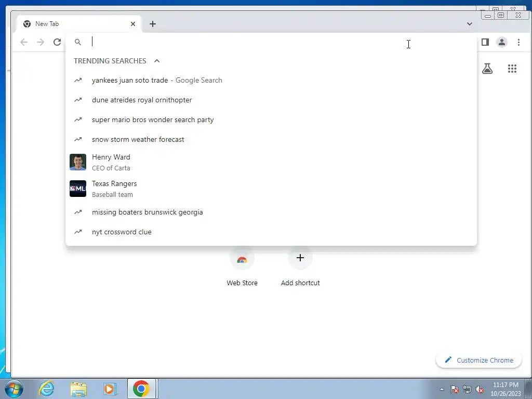Image resolution: width=532 pixels, height=399 pixels.
Task: Click trending icon beside 'snow storm weather forecast'
Action: pos(78,139)
